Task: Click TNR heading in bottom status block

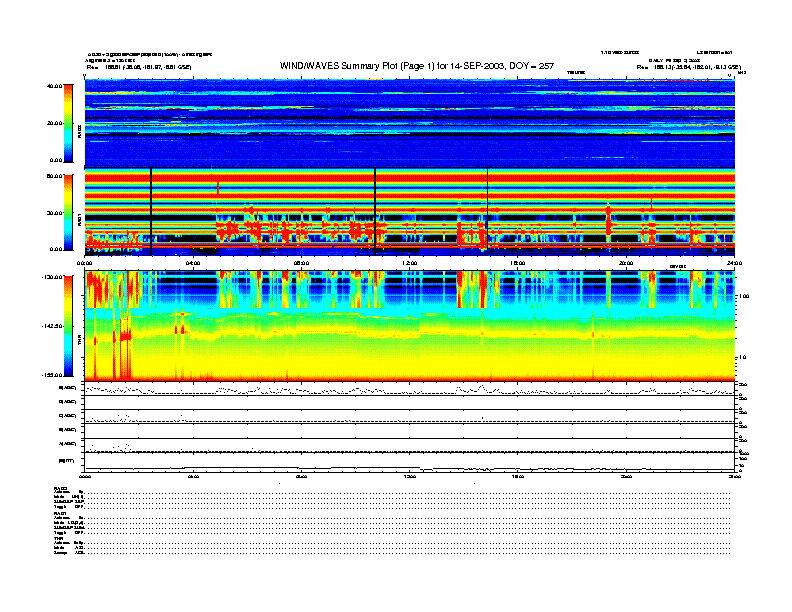Action: (x=58, y=538)
